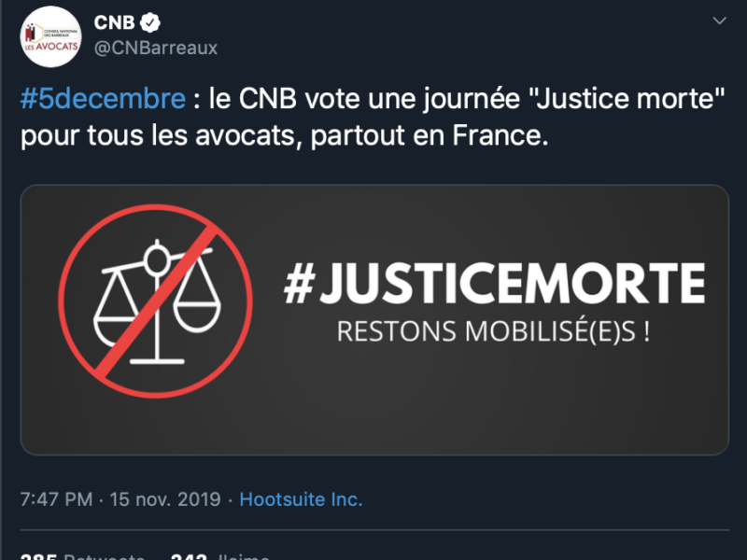The image size is (747, 560).
Task: Expand the tweet options chevron
Action: [719, 21]
